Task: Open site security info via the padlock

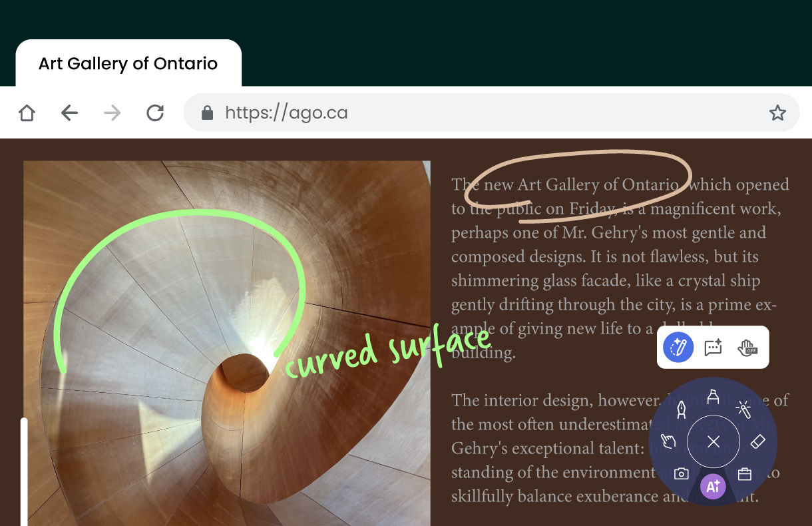Action: pos(208,113)
